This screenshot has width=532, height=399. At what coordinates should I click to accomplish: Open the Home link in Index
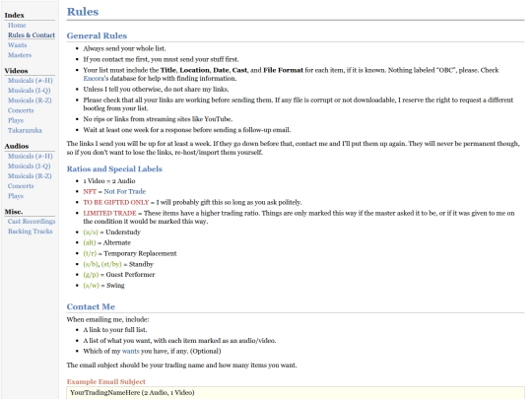[x=17, y=25]
